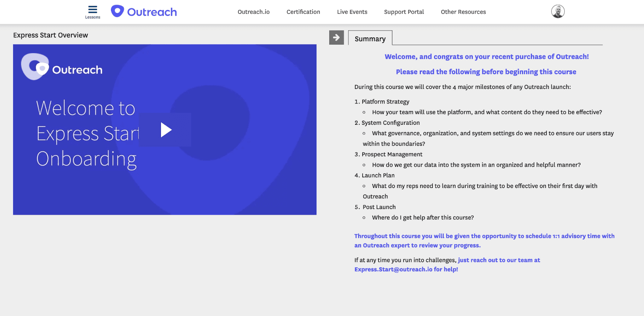Open the user profile avatar
Screen dimensions: 644x316
coord(557,12)
